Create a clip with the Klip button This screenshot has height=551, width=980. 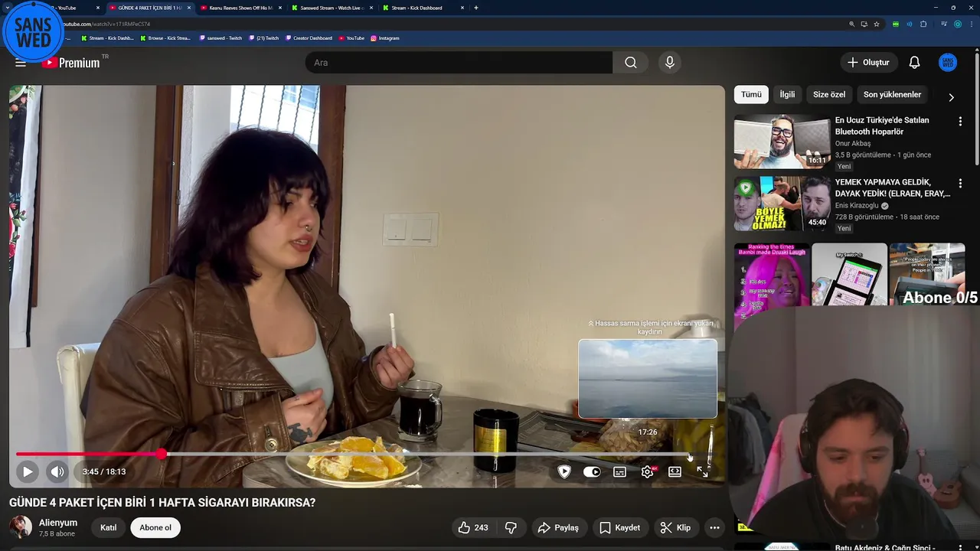675,527
